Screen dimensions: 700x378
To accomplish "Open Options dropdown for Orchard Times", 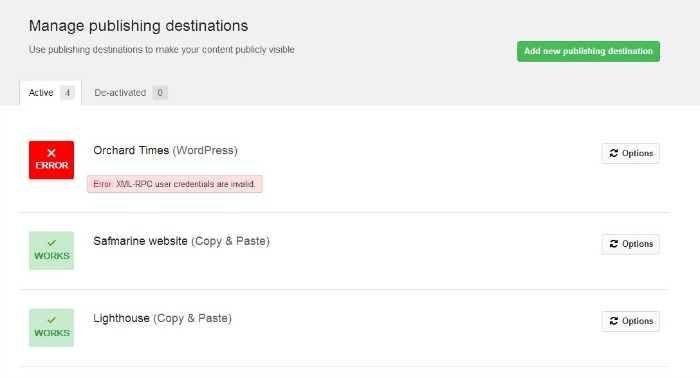I will [630, 154].
